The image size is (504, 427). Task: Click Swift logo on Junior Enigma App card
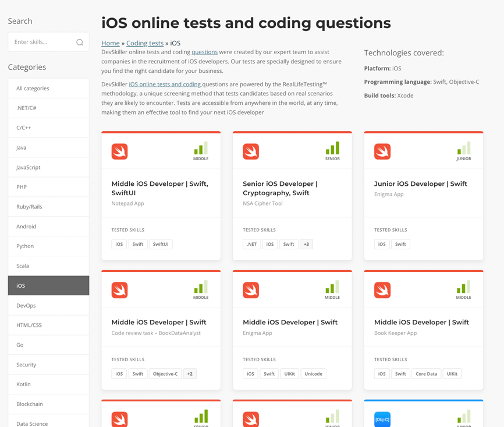point(382,151)
